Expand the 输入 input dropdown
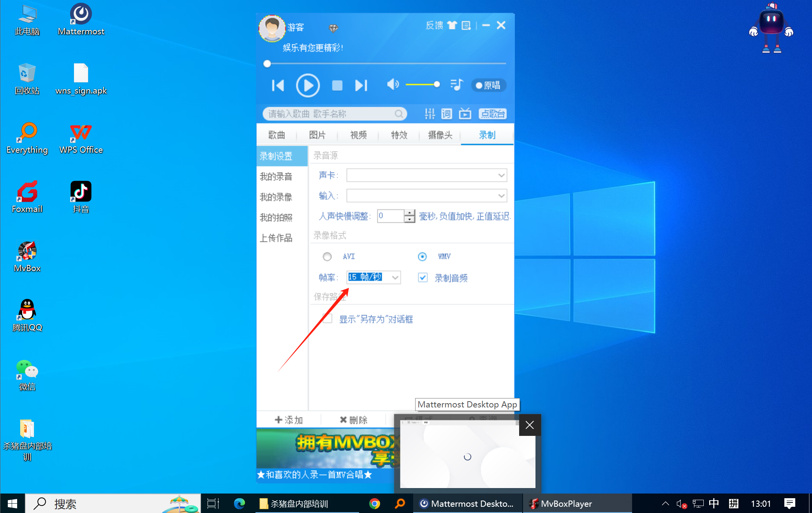Viewport: 812px width, 513px height. tap(501, 196)
